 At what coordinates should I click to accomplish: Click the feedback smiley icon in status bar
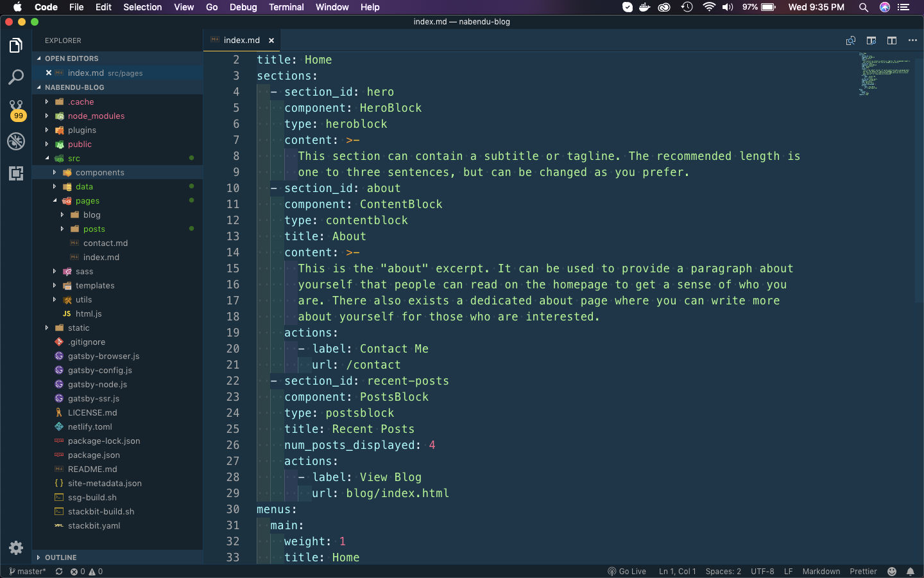[x=892, y=572]
